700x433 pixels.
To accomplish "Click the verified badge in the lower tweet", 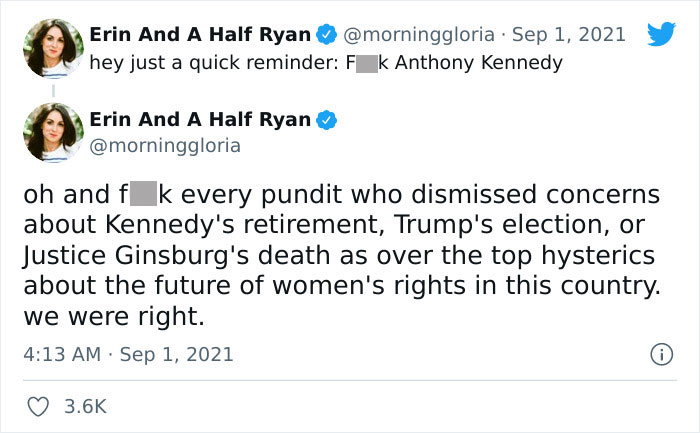I will (x=324, y=120).
